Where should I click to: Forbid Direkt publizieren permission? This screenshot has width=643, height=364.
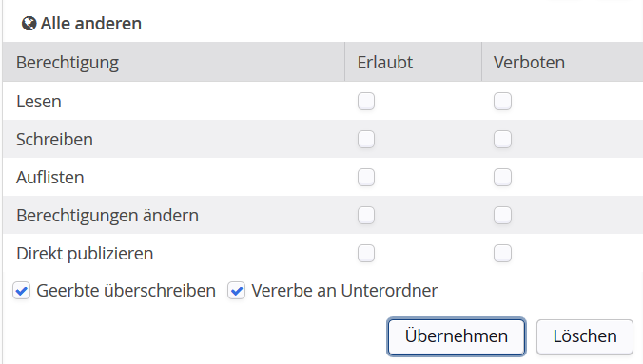pyautogui.click(x=502, y=254)
